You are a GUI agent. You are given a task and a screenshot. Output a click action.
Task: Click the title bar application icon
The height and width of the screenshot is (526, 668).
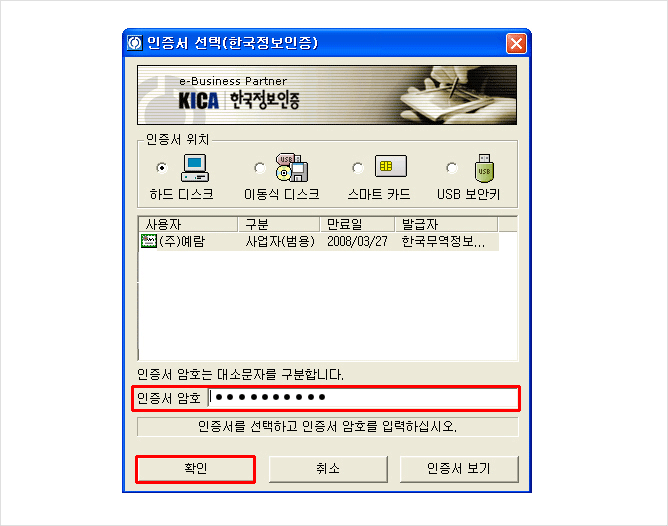coord(135,43)
